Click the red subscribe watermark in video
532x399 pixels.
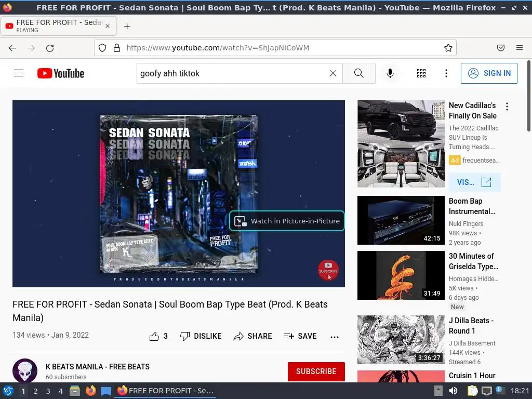click(328, 270)
